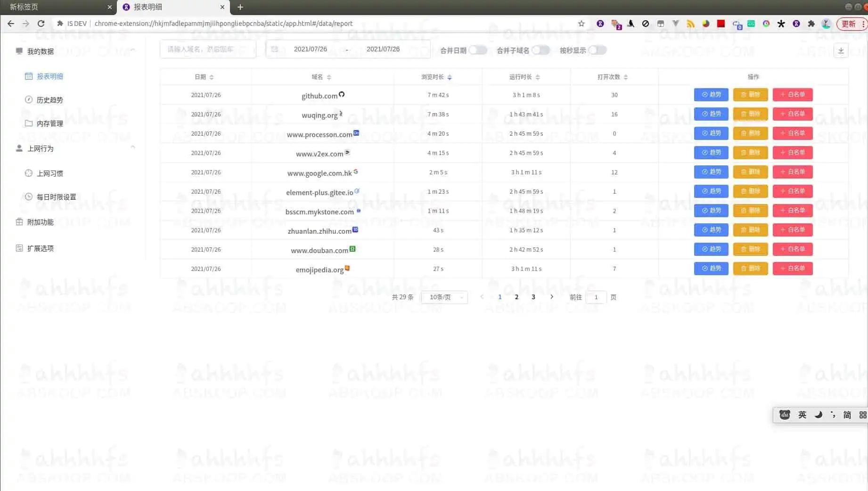Click the export download icon top right
The height and width of the screenshot is (491, 868).
tap(841, 50)
